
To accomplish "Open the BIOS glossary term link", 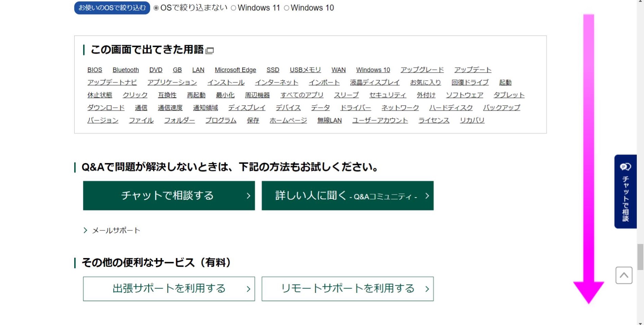I will pos(95,70).
